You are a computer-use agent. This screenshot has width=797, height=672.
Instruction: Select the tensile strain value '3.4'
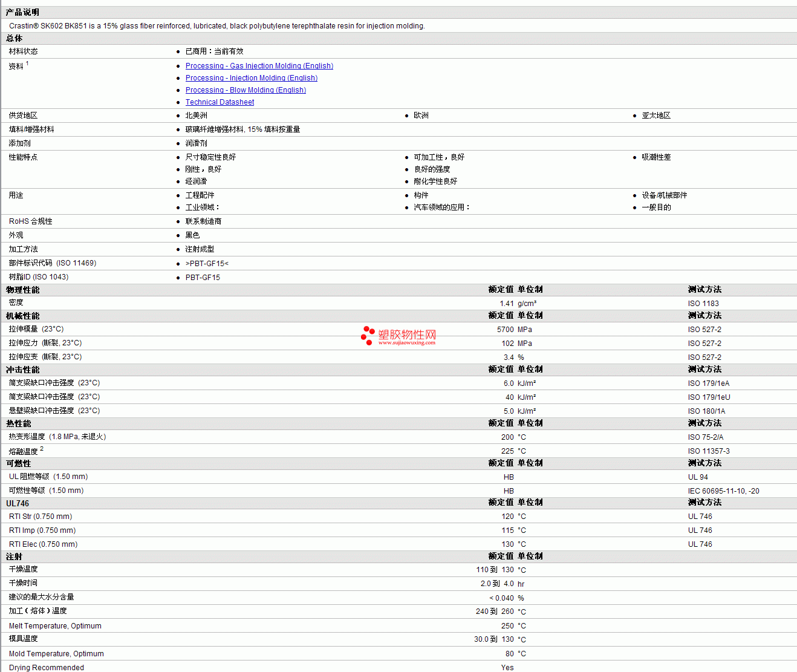click(509, 357)
